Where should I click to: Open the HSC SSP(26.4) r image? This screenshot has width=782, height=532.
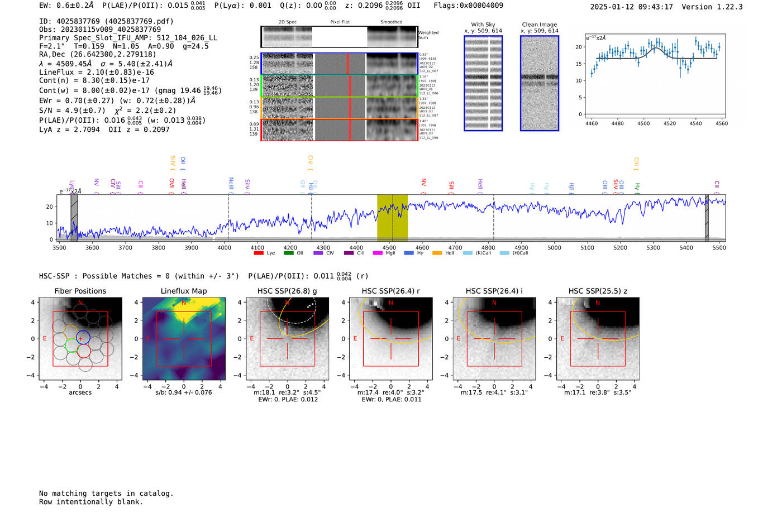[391, 339]
